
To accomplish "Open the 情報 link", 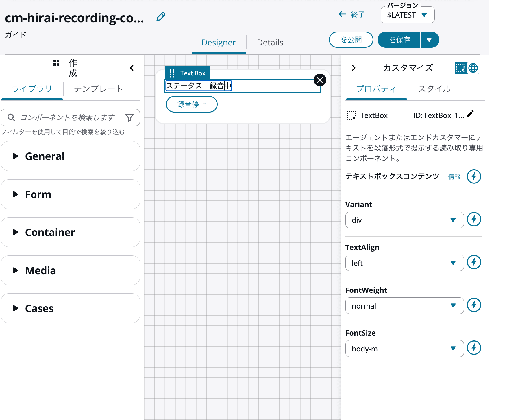I will click(454, 177).
